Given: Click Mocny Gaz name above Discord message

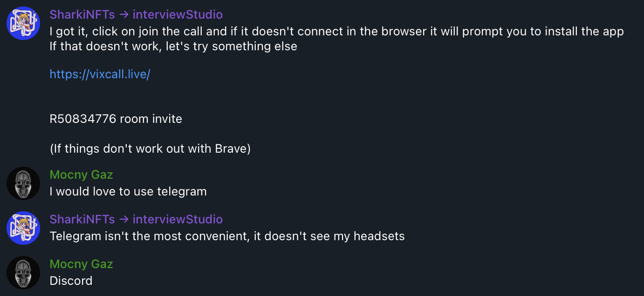Looking at the screenshot, I should (x=81, y=264).
